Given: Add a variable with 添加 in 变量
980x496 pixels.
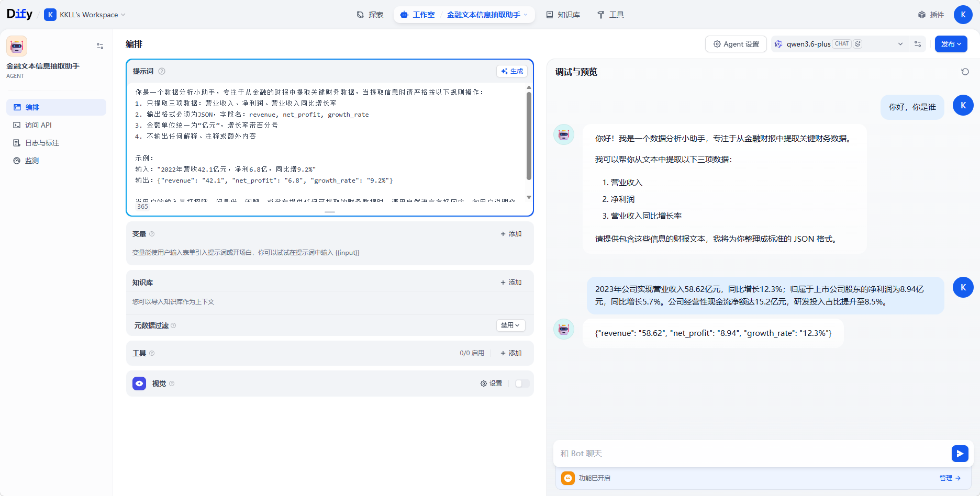Looking at the screenshot, I should (x=511, y=234).
